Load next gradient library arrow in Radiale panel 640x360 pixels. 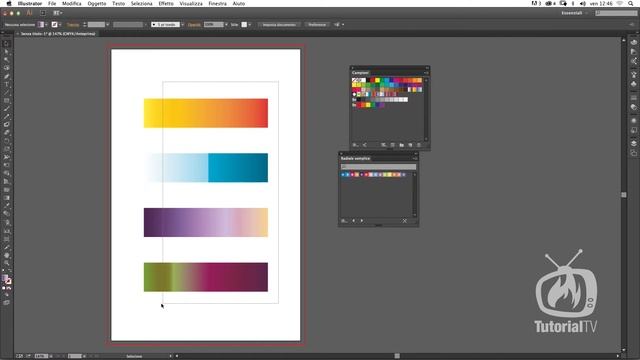click(362, 221)
